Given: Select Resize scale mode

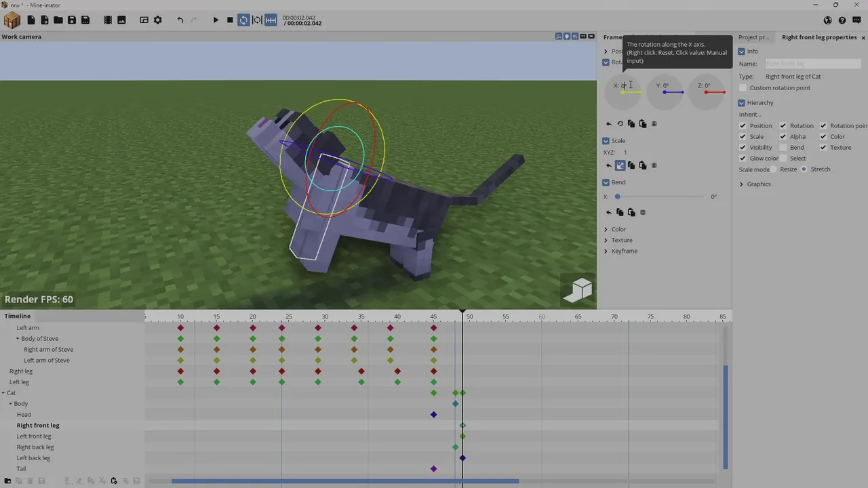Looking at the screenshot, I should [774, 169].
